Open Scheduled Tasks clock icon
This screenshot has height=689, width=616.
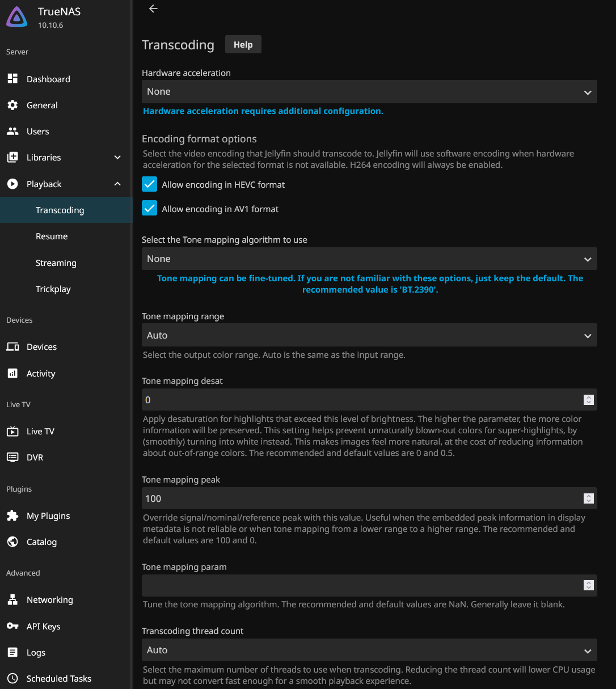pyautogui.click(x=12, y=678)
